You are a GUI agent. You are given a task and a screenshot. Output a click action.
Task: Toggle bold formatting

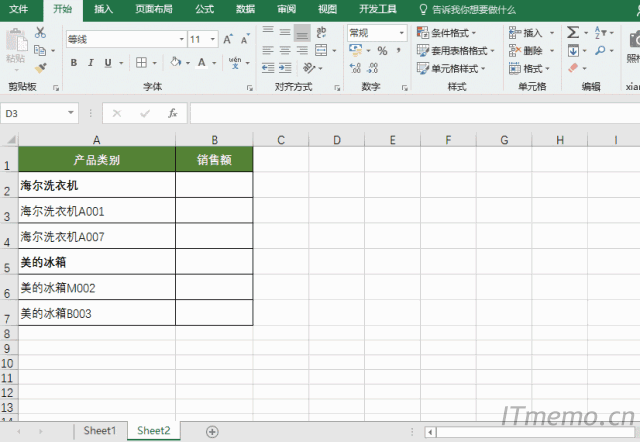[75, 62]
